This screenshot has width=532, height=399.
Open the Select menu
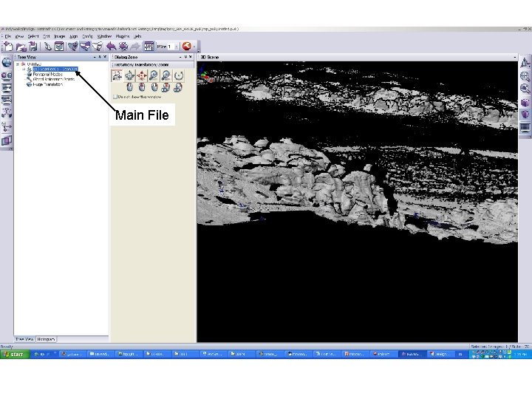(33, 36)
